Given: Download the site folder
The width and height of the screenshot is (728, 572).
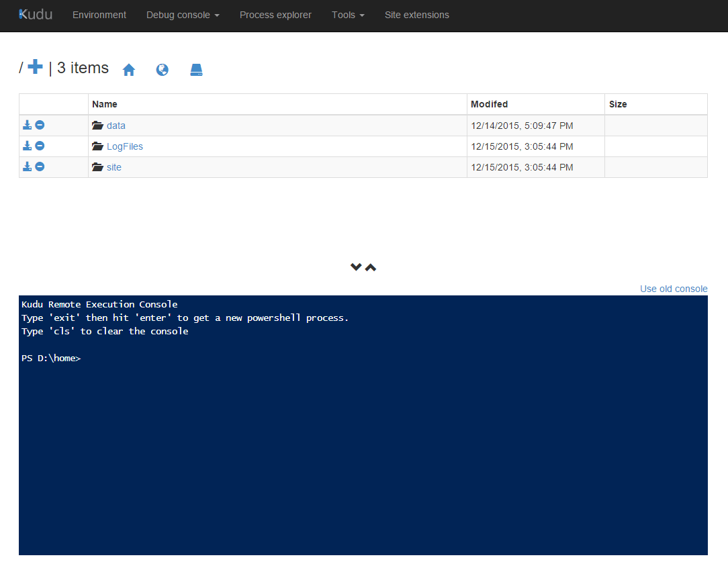Looking at the screenshot, I should (x=28, y=167).
